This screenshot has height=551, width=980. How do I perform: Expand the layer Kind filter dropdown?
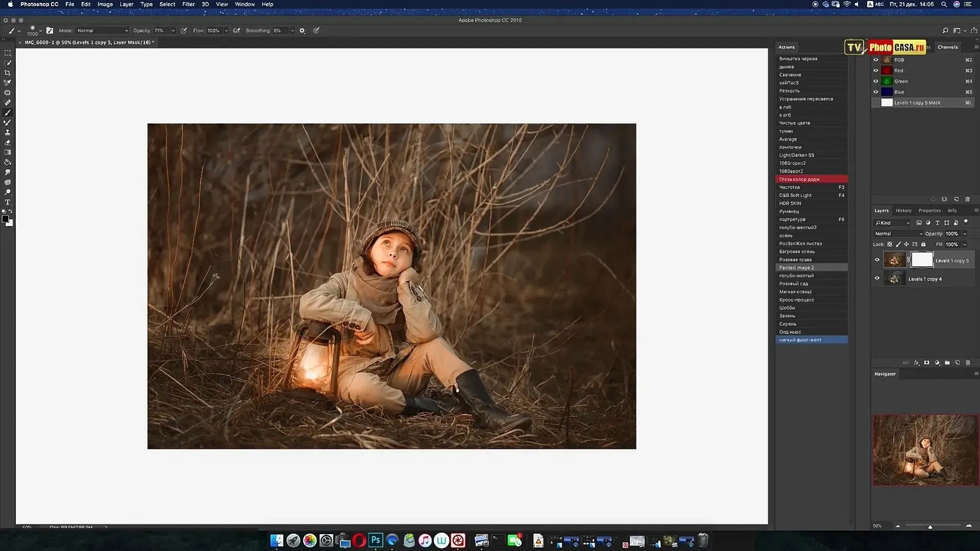(x=893, y=223)
